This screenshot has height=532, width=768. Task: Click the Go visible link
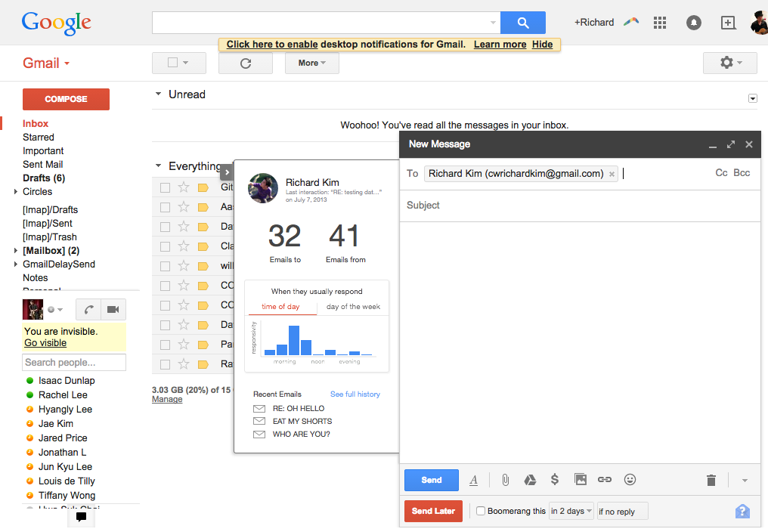pyautogui.click(x=45, y=343)
